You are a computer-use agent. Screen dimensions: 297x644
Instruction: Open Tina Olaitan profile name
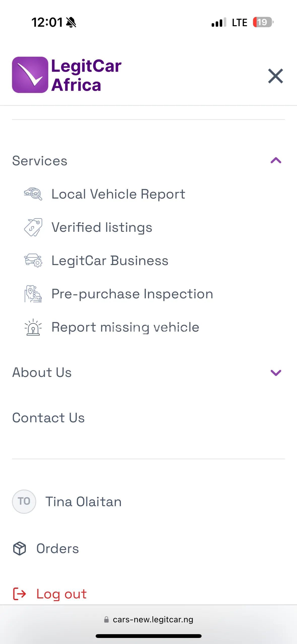click(x=83, y=501)
